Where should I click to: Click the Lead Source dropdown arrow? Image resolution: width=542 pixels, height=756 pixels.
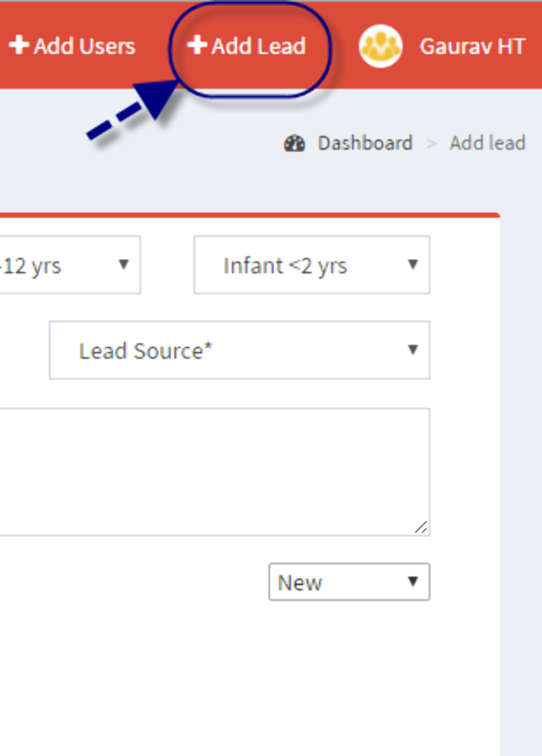pyautogui.click(x=413, y=349)
